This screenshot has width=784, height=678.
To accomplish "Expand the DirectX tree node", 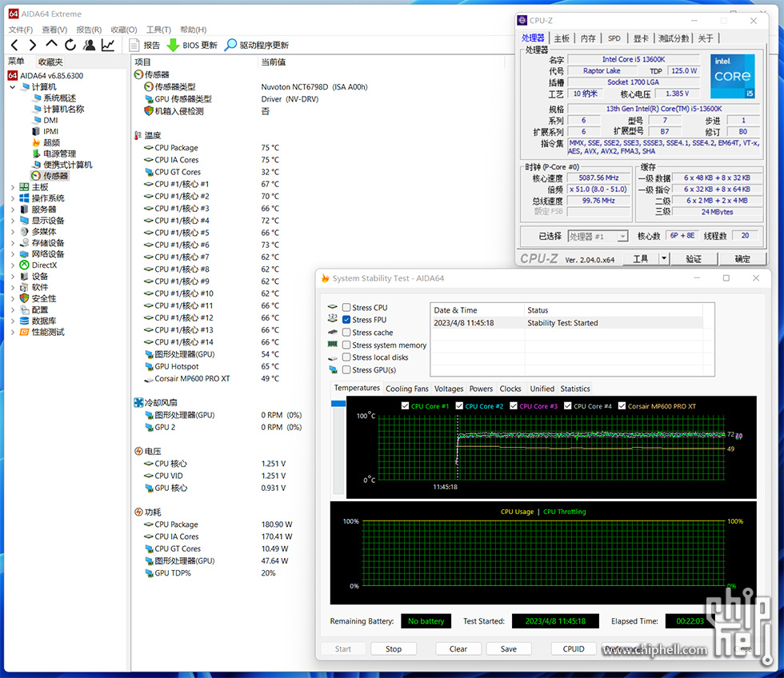I will [x=13, y=265].
